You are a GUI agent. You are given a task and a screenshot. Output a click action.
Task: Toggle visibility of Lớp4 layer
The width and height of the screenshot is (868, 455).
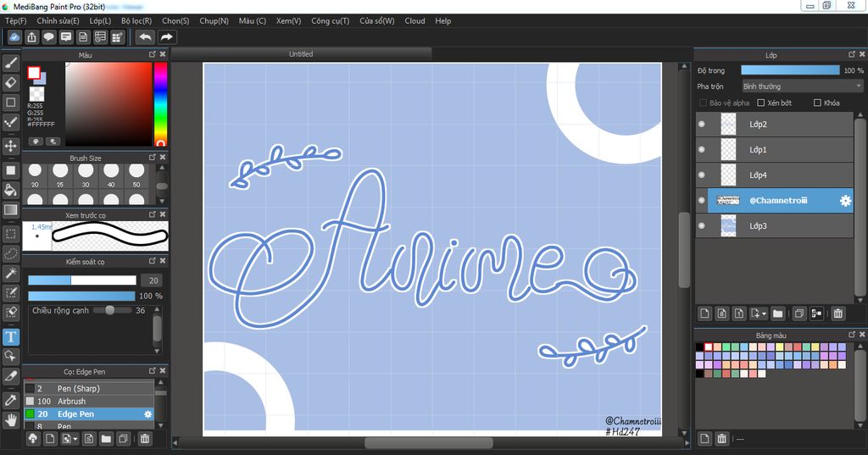click(x=702, y=175)
